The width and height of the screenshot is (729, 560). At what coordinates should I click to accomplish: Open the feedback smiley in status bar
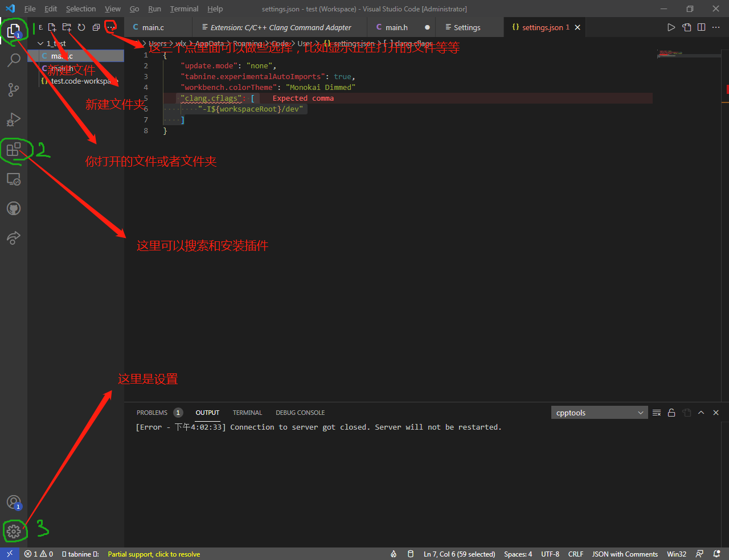point(700,554)
